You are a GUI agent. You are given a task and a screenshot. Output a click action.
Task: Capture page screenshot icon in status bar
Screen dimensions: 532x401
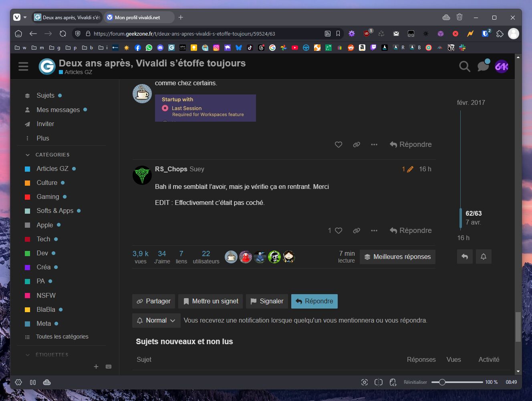click(365, 382)
